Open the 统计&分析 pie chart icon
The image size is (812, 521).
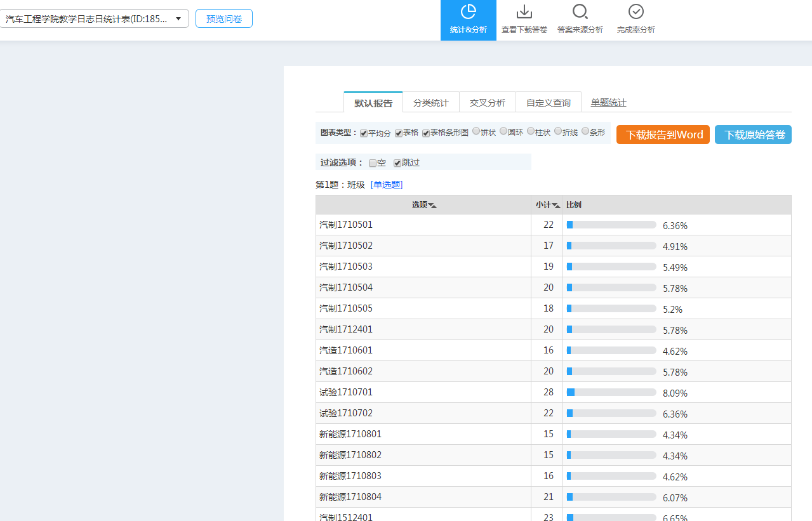(x=468, y=12)
